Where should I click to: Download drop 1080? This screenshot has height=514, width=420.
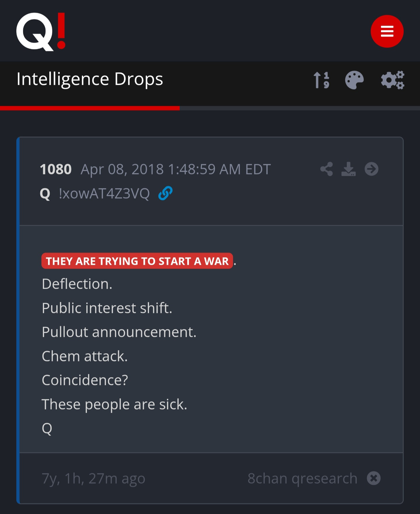348,169
